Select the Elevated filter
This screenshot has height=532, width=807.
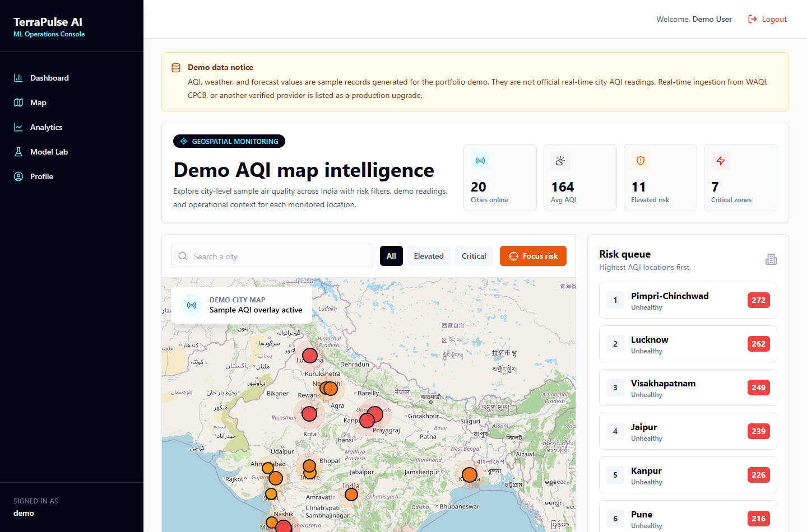(x=429, y=256)
